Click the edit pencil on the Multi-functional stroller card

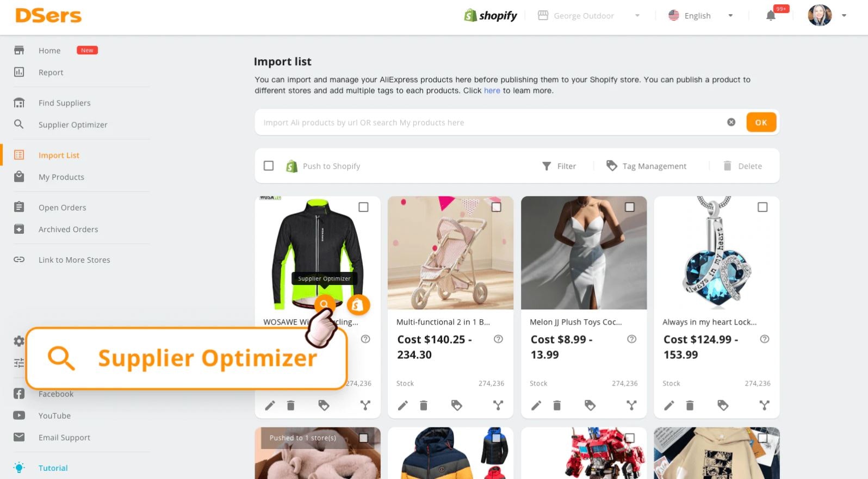(x=403, y=405)
